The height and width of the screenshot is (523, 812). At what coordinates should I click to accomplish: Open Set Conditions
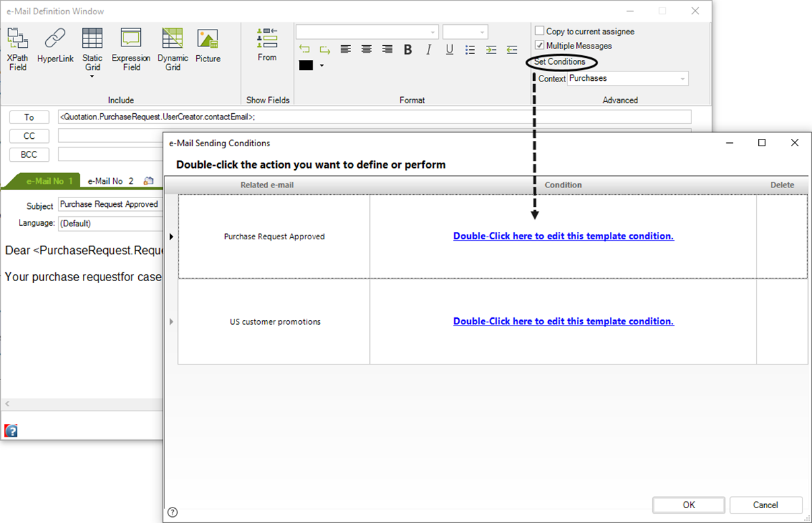[x=560, y=61]
